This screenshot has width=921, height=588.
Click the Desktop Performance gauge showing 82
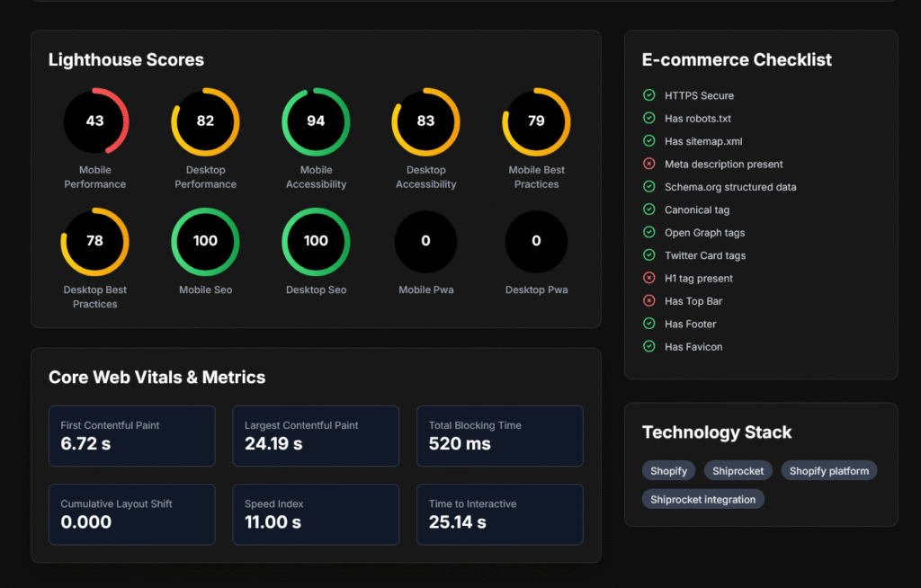pos(205,121)
